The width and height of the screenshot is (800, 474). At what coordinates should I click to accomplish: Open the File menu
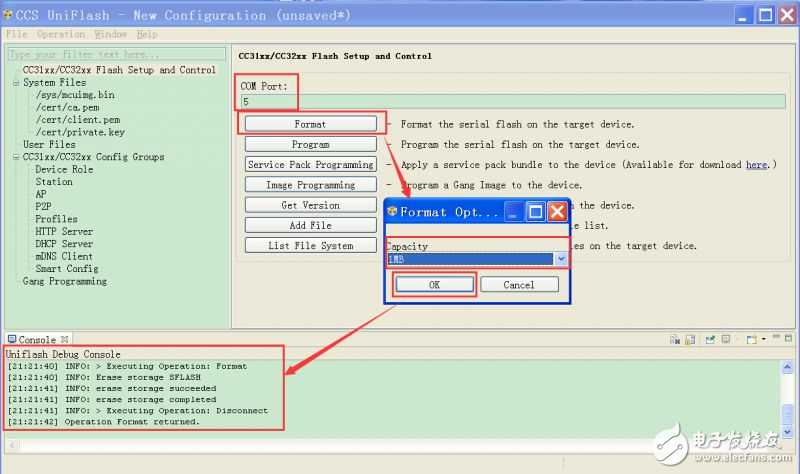pos(17,34)
